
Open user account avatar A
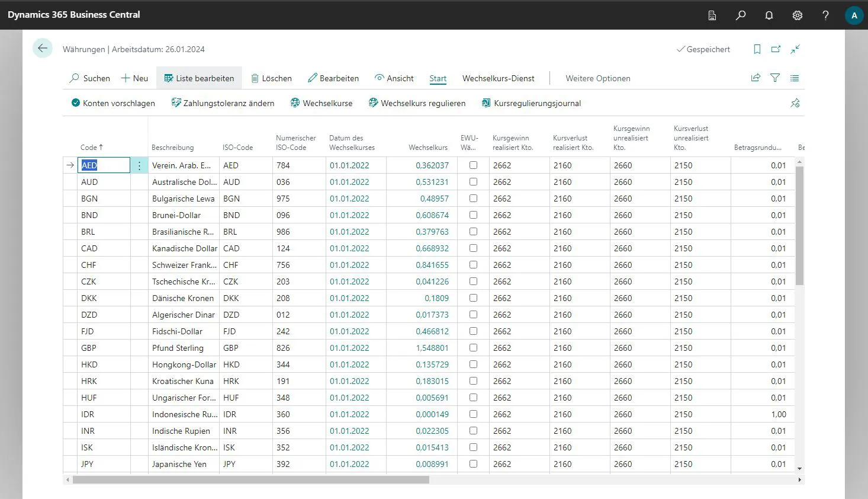pyautogui.click(x=854, y=15)
